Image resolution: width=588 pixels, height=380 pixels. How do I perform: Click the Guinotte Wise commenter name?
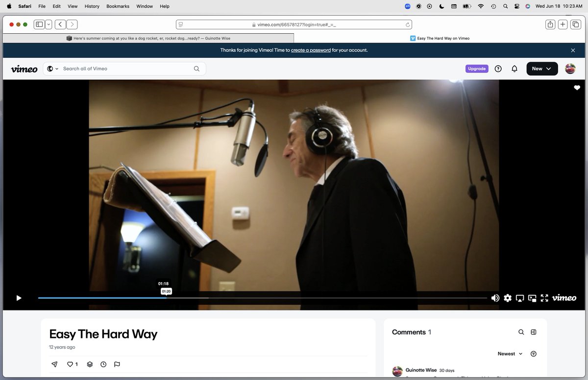click(x=421, y=370)
